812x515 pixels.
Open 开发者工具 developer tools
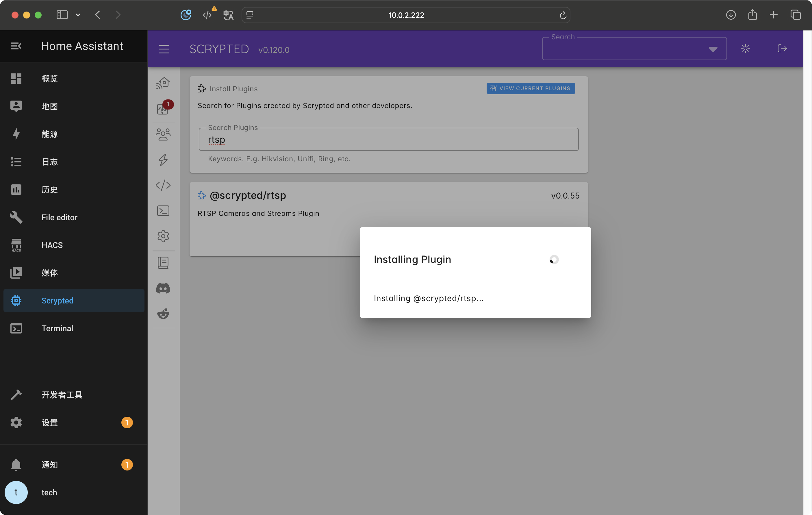(74, 394)
